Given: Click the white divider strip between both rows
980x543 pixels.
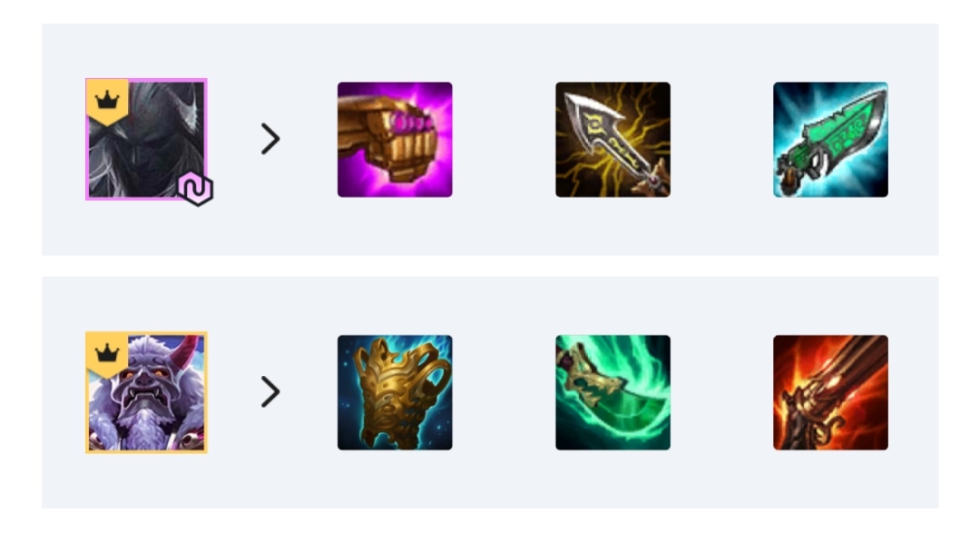Looking at the screenshot, I should (490, 266).
